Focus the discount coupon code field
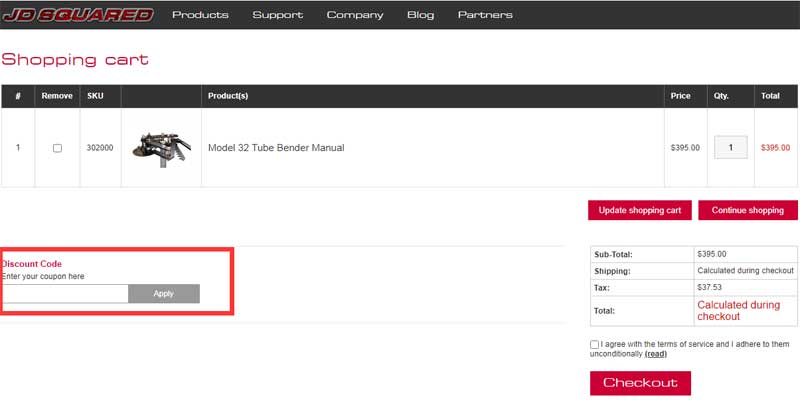Image resolution: width=800 pixels, height=400 pixels. click(65, 294)
